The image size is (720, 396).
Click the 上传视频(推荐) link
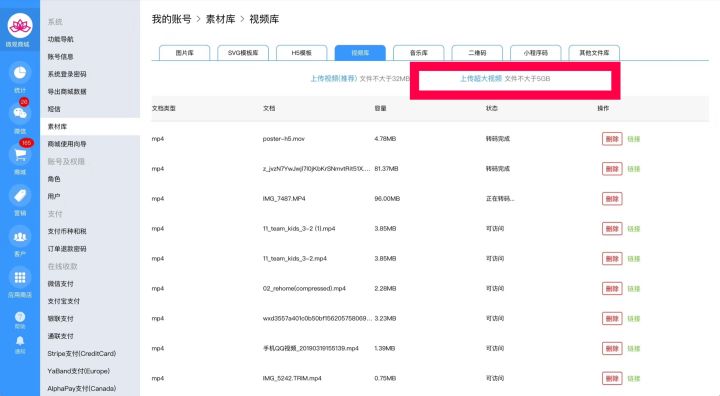[x=333, y=79]
